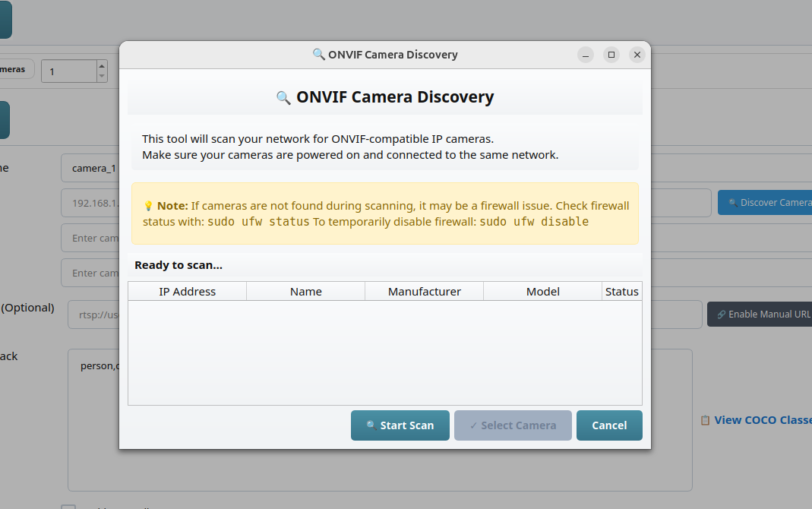812x509 pixels.
Task: Minimize the ONVIF Camera Discovery window
Action: coord(585,55)
